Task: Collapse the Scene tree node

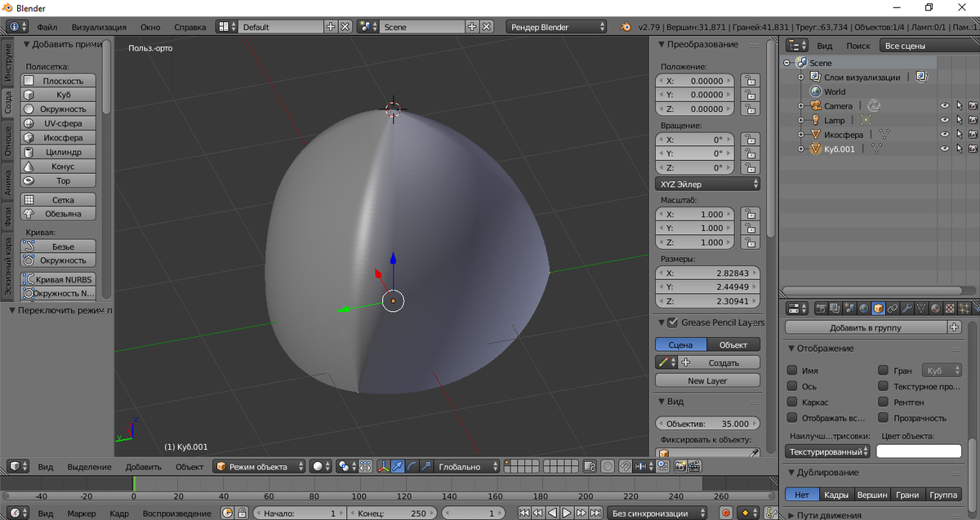Action: click(x=786, y=63)
